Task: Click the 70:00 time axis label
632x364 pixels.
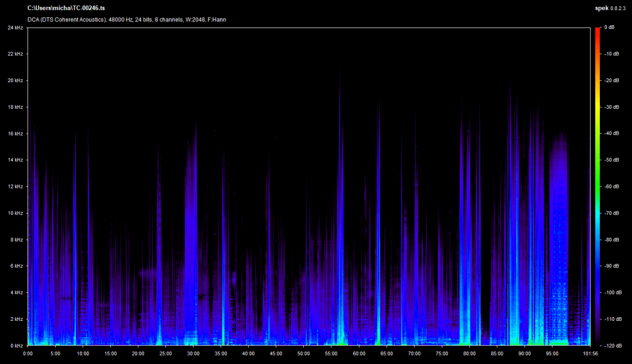Action: (x=414, y=353)
